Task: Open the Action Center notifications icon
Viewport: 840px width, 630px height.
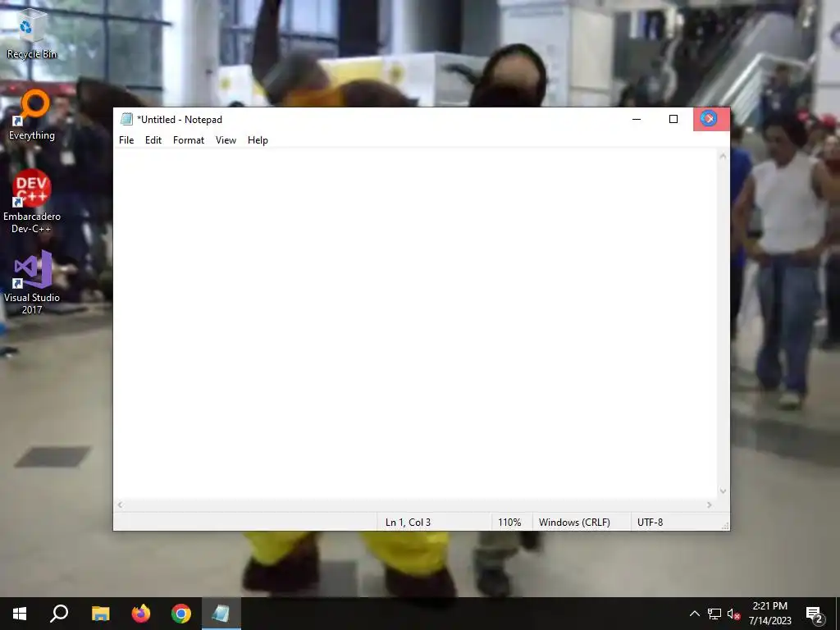Action: [x=815, y=614]
